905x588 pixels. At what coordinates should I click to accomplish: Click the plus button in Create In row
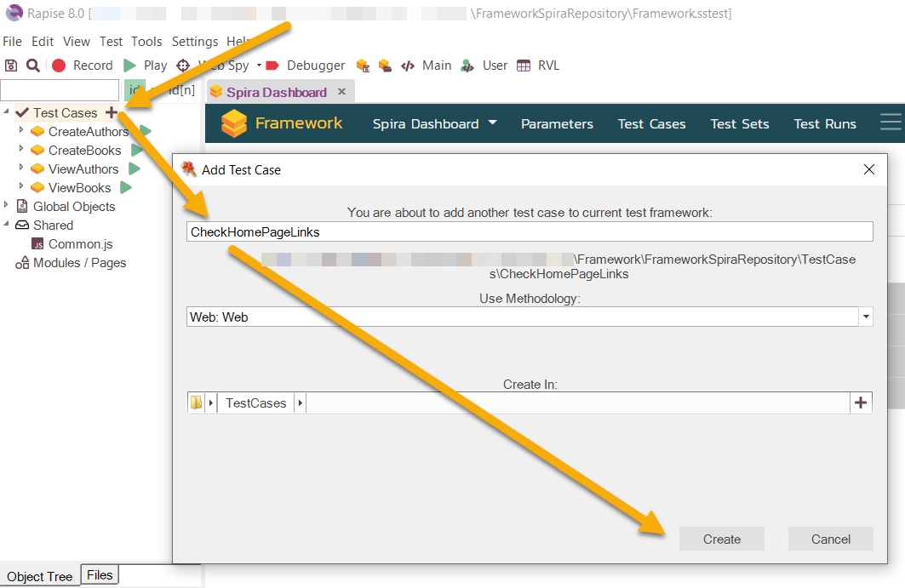coord(862,402)
